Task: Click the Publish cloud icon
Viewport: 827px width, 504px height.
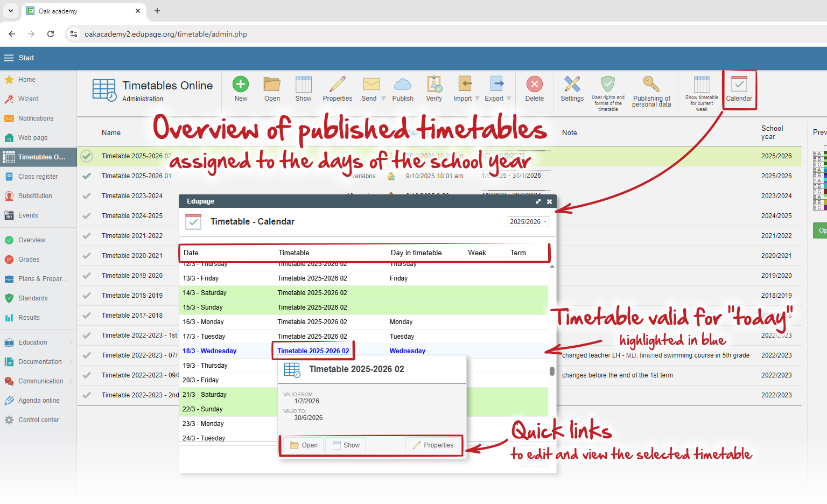Action: pos(402,85)
